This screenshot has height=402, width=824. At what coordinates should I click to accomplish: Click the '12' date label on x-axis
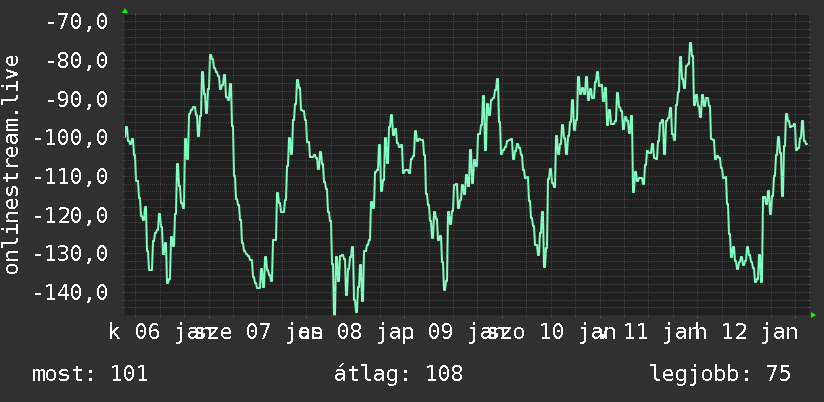pyautogui.click(x=734, y=332)
